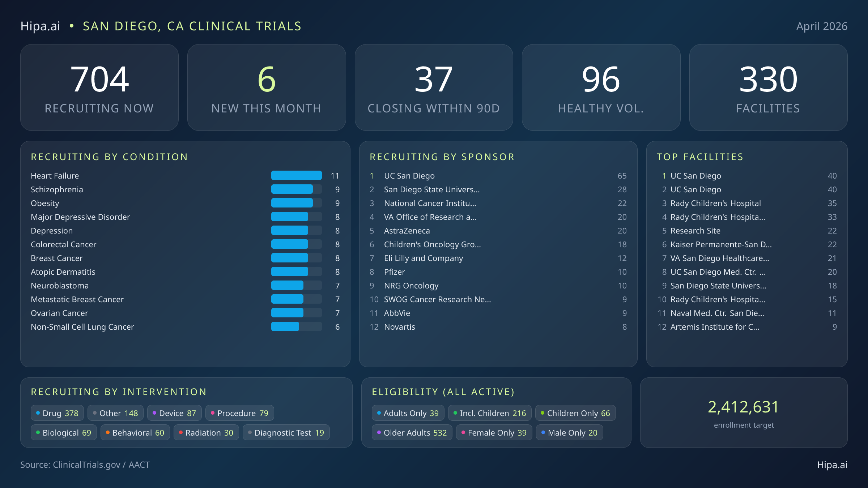This screenshot has height=488, width=868.
Task: Click the Device 87 chip
Action: point(174,413)
